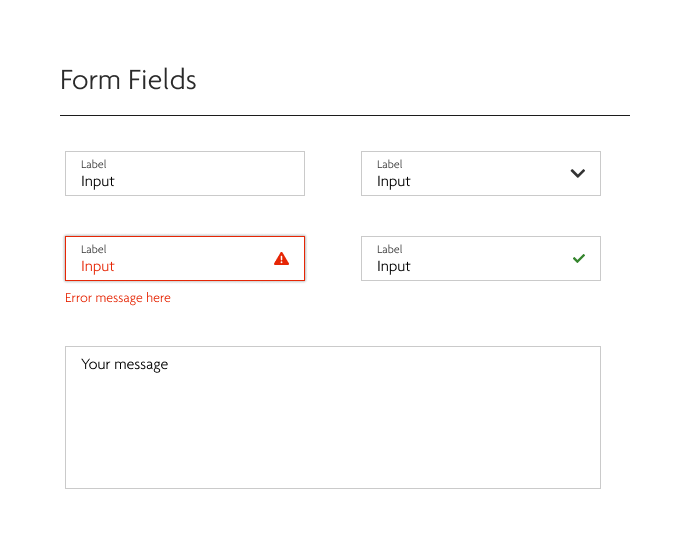Click the red warning triangle icon
Screen dimensions: 690x549
281,259
